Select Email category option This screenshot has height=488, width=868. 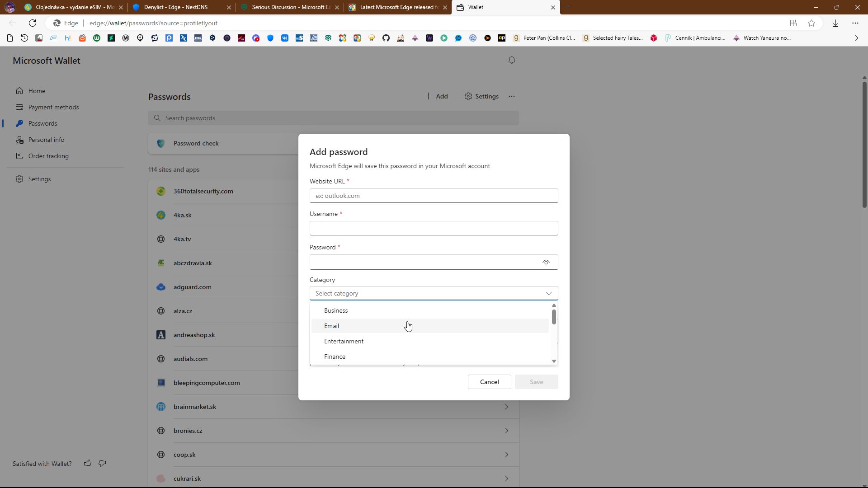pyautogui.click(x=429, y=326)
